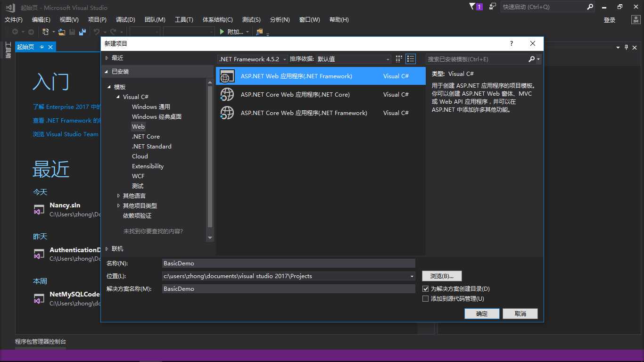Click the Browse location button
Image resolution: width=644 pixels, height=362 pixels.
click(442, 276)
